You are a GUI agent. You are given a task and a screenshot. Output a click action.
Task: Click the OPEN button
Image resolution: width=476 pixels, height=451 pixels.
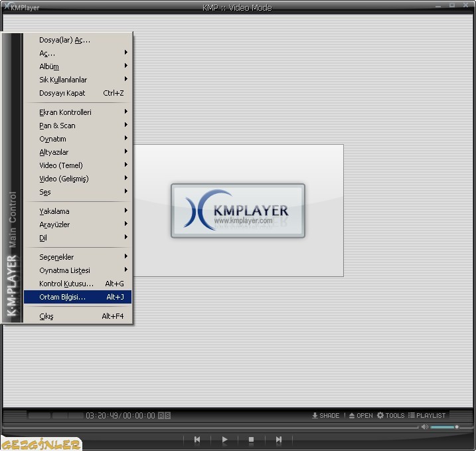tap(361, 416)
